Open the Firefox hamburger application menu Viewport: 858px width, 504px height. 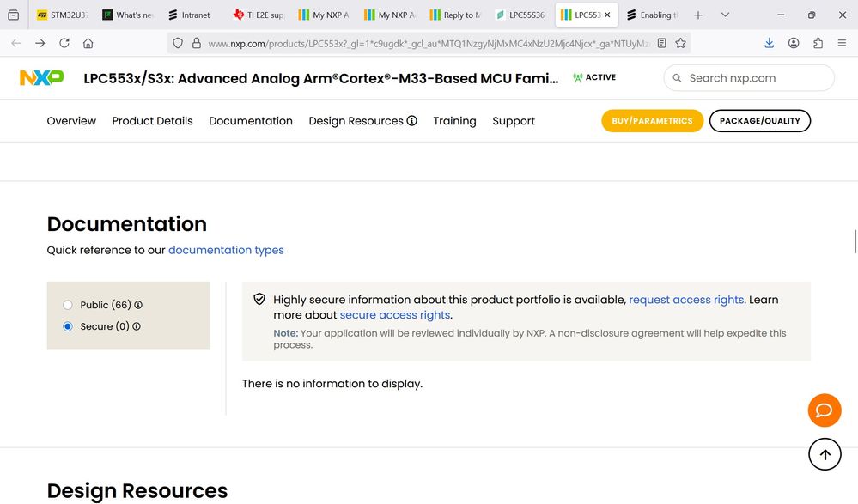click(842, 43)
